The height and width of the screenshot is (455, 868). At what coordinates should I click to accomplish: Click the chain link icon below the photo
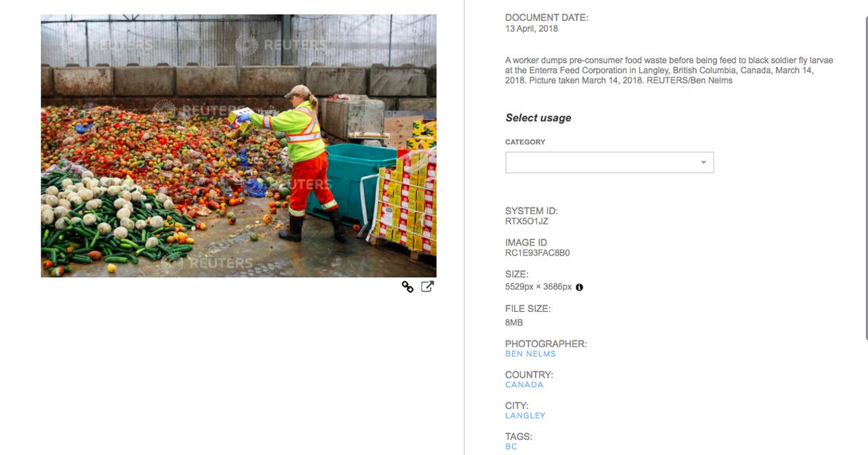[x=408, y=287]
